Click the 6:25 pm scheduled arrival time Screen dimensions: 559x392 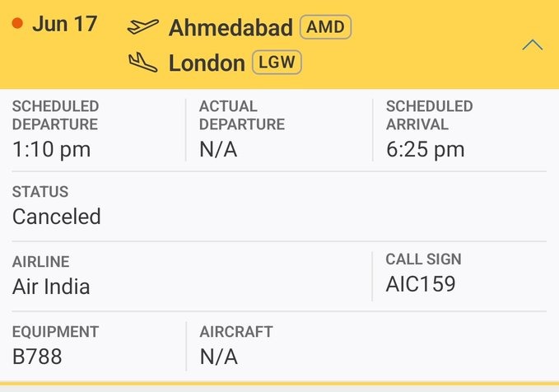pos(426,149)
